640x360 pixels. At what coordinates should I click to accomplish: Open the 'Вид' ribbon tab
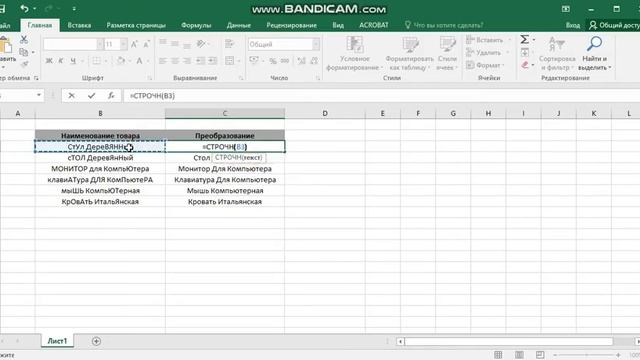click(338, 25)
